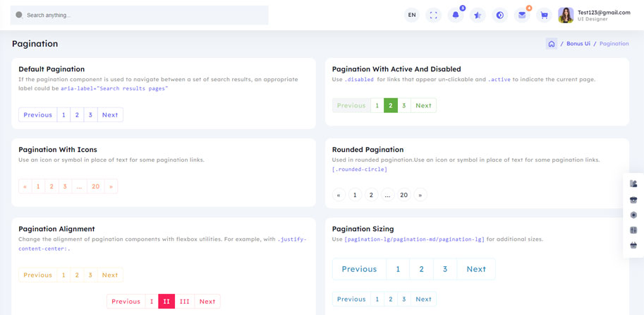The width and height of the screenshot is (644, 315).
Task: Click the search magnifier icon
Action: point(19,15)
